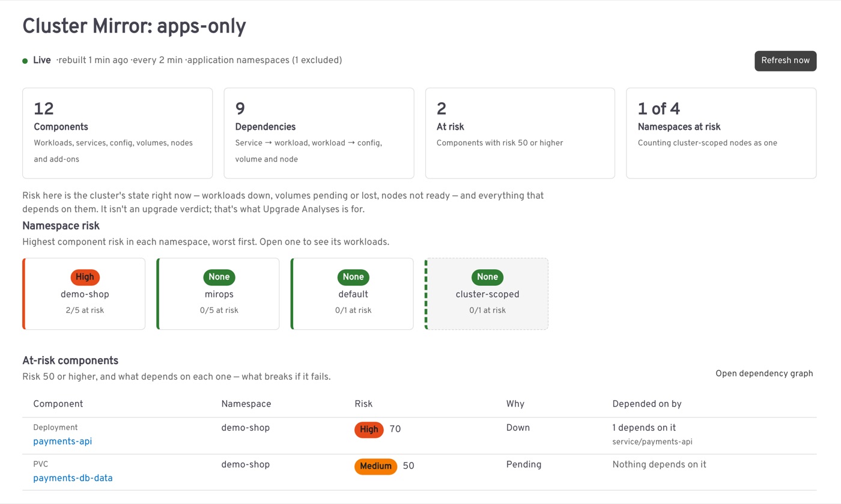Click the Pending status in Why column
The width and height of the screenshot is (841, 504).
point(524,465)
